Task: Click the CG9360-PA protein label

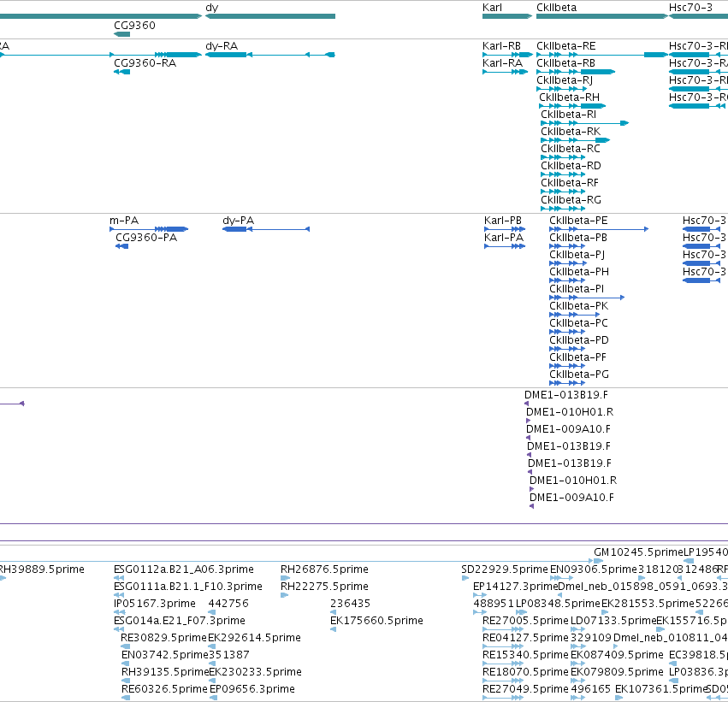Action: [146, 238]
